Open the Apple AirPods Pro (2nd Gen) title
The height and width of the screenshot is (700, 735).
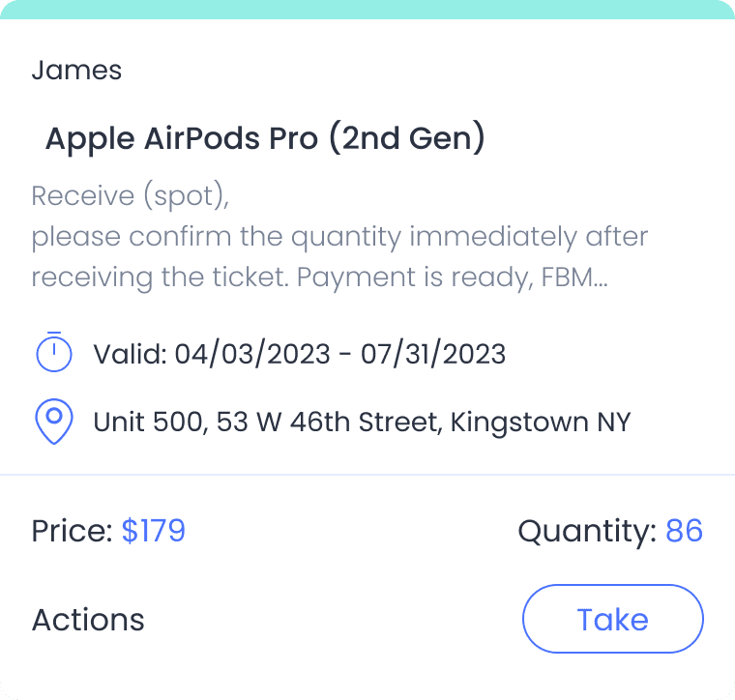point(265,139)
